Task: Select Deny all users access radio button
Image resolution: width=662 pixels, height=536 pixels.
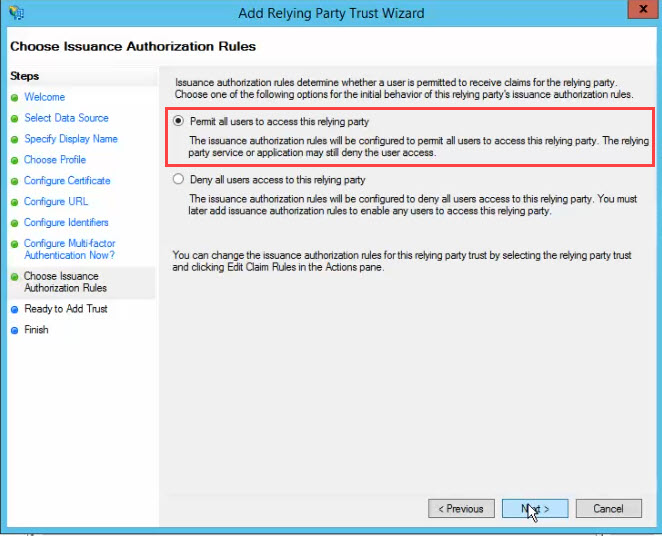Action: (x=178, y=179)
